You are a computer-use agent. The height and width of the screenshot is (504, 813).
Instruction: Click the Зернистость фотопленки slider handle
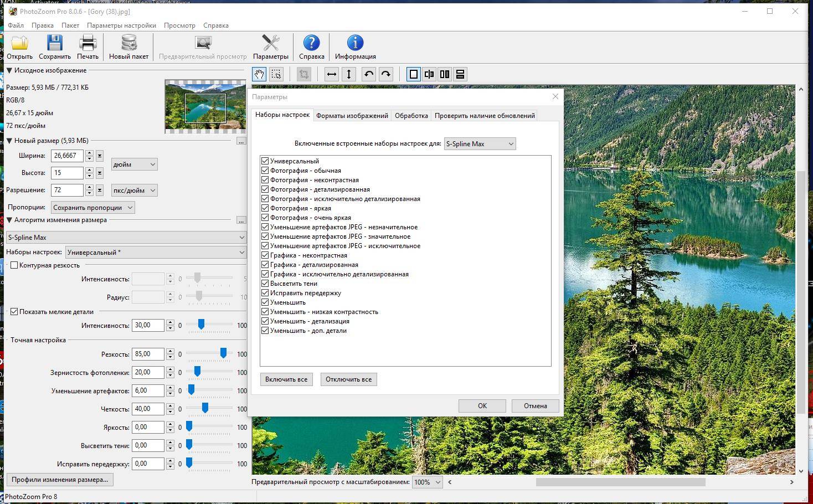[197, 372]
